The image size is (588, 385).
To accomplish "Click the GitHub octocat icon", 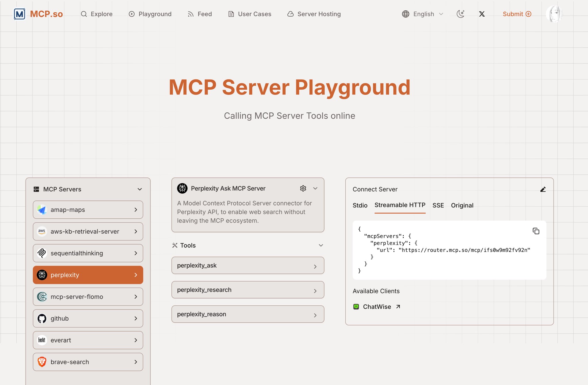I will tap(42, 318).
